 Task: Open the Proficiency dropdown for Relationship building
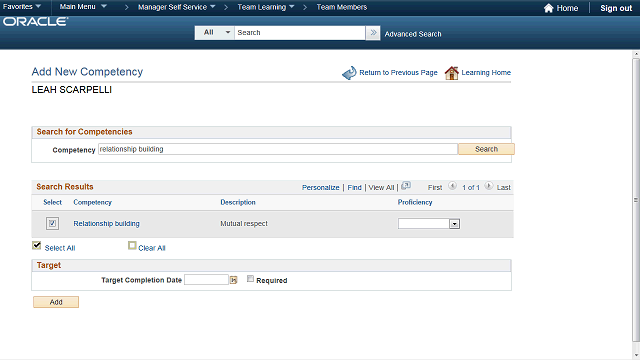tap(454, 224)
